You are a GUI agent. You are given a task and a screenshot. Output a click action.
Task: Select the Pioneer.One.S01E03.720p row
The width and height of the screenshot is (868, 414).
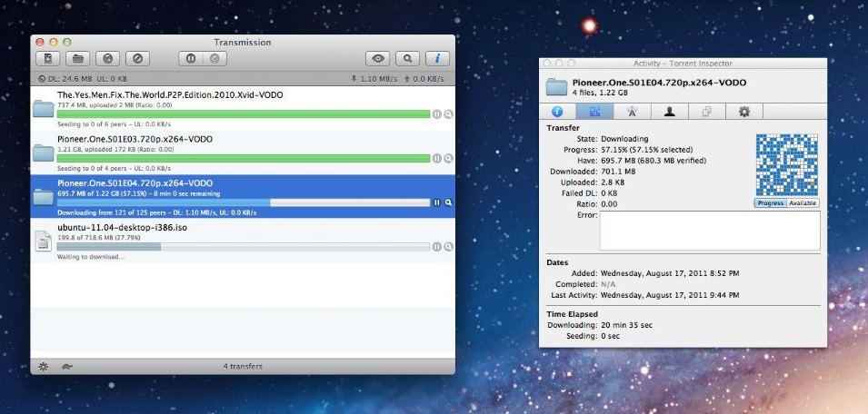(x=243, y=153)
